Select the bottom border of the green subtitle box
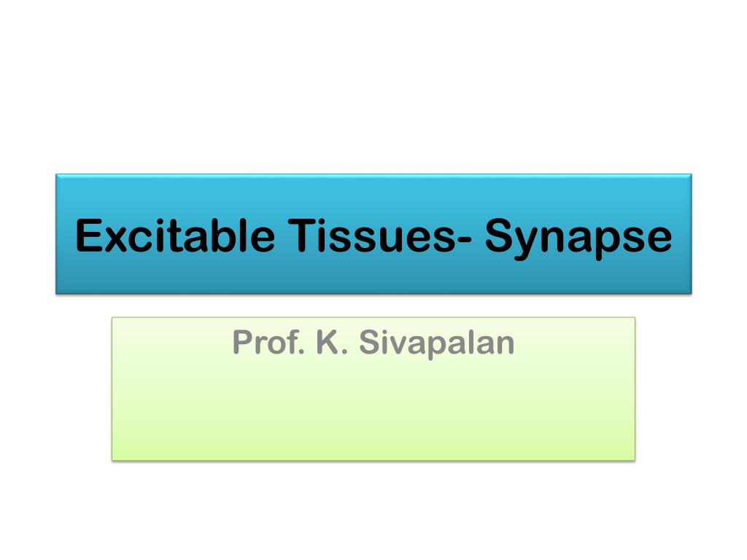The height and width of the screenshot is (560, 747). click(x=373, y=460)
